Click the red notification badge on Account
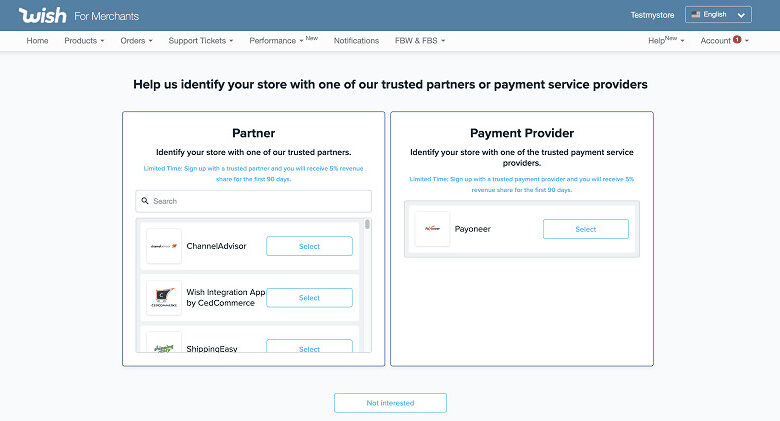 point(737,39)
